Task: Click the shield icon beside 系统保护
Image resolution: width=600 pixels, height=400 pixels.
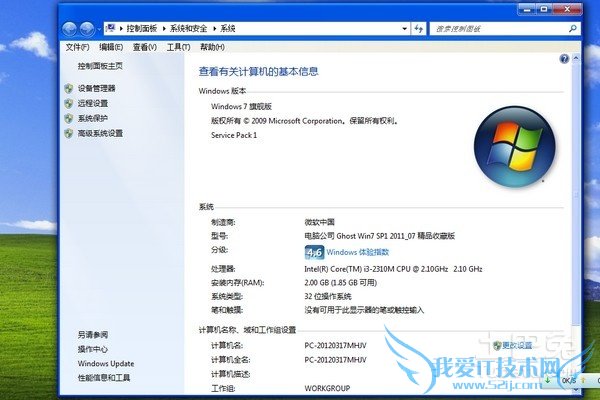Action: click(x=69, y=119)
